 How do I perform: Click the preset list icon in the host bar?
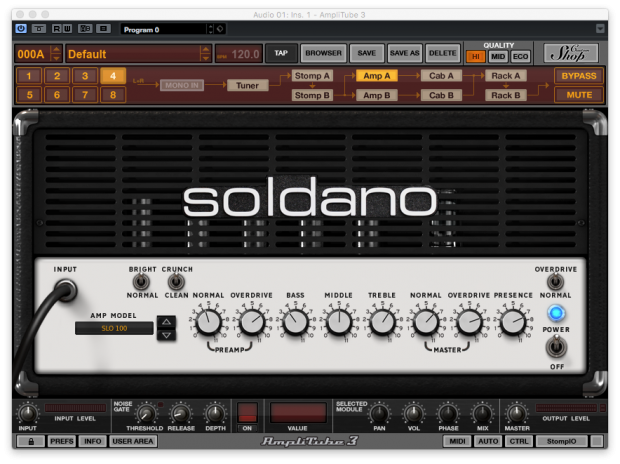(x=104, y=29)
